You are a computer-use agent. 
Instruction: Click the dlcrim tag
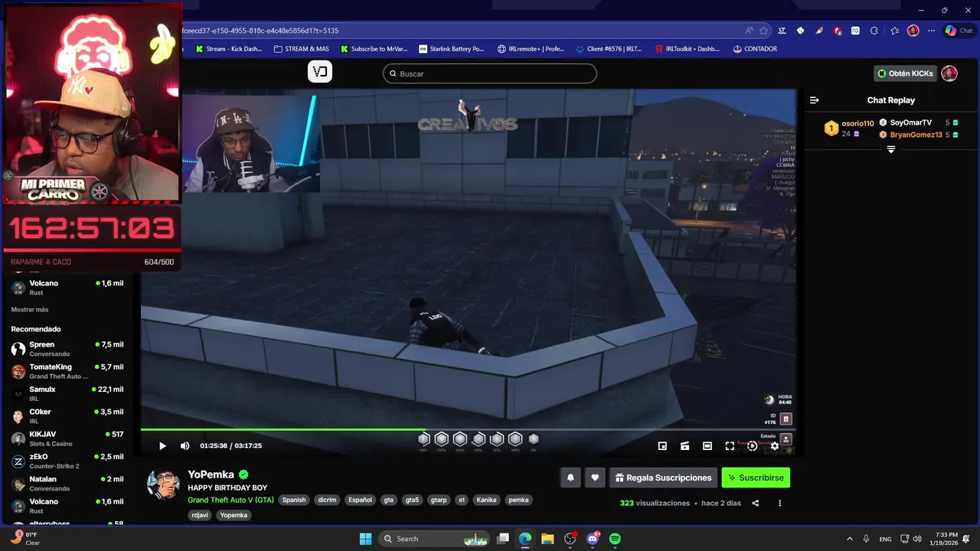327,500
